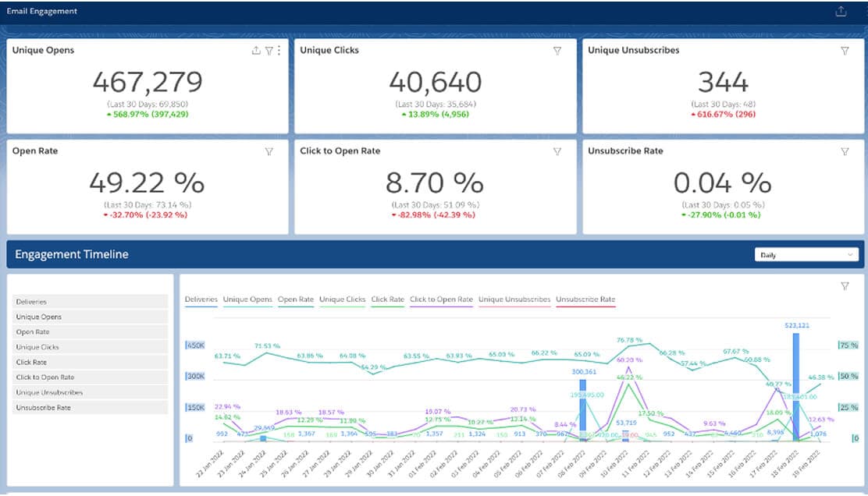Toggle Unique Clicks series in chart legend
The image size is (868, 496).
tap(342, 299)
